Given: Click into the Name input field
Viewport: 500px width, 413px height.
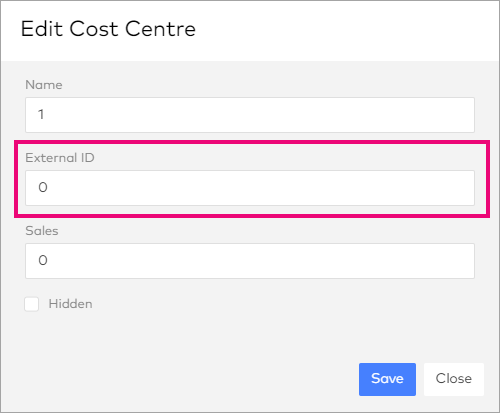Looking at the screenshot, I should coord(250,115).
